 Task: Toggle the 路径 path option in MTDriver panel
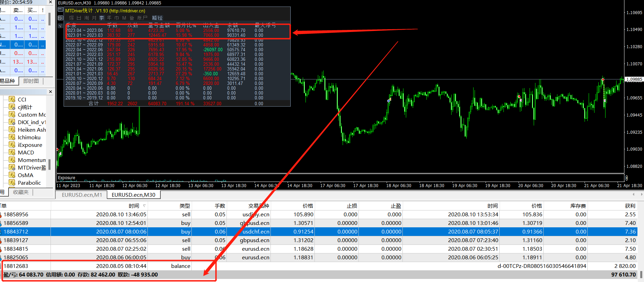point(157,18)
